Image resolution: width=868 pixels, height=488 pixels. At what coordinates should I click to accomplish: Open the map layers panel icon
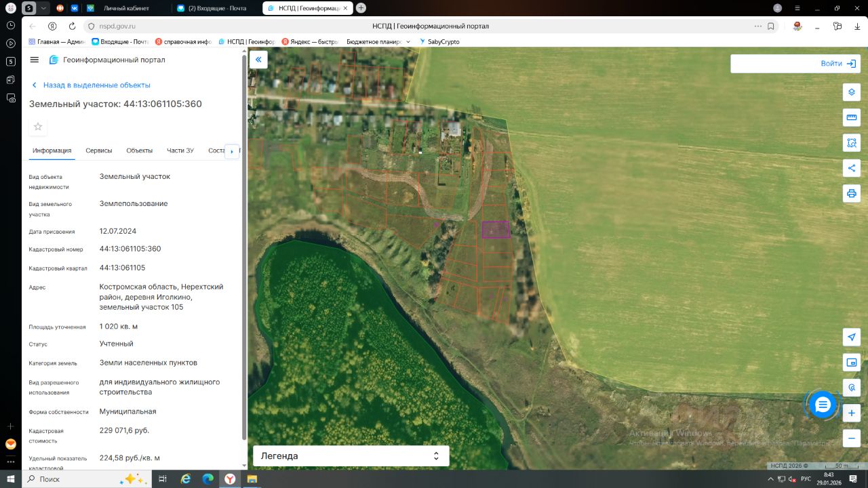852,92
